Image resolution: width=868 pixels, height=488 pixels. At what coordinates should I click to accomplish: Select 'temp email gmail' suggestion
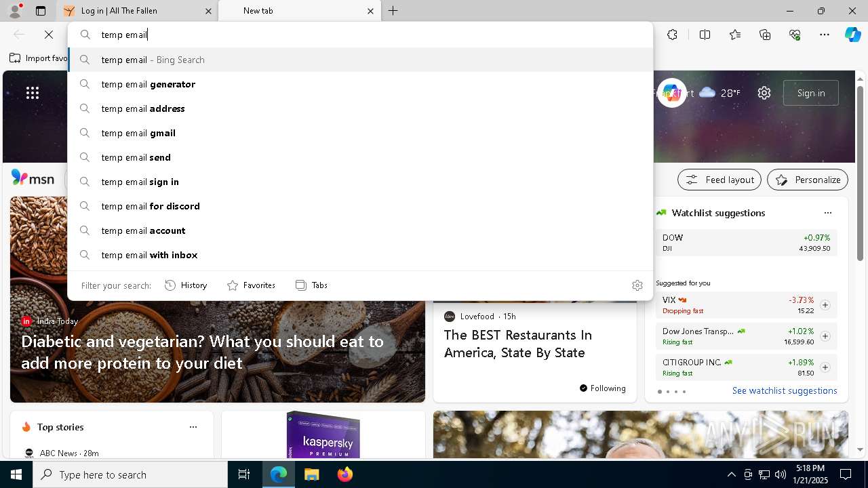[x=360, y=133]
